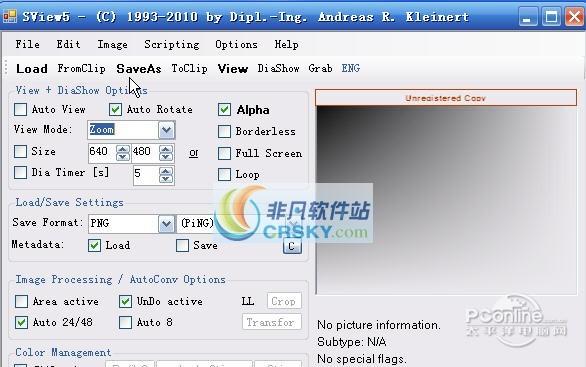Click ToClip toolbar item

click(x=189, y=68)
